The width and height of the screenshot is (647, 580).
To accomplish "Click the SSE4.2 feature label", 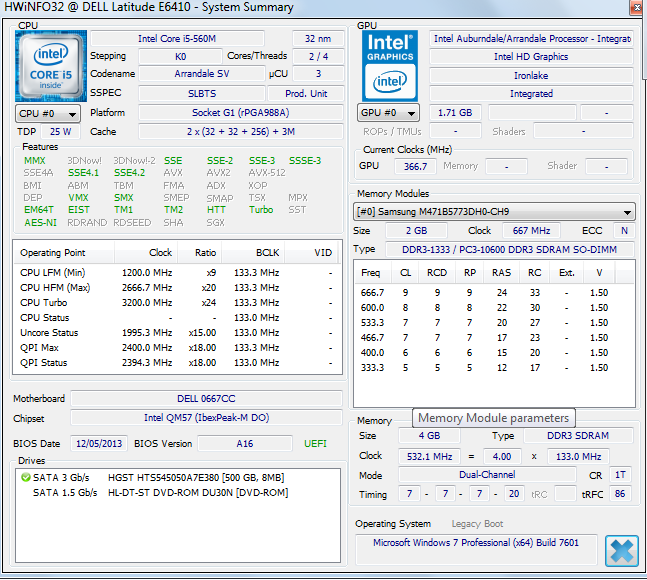I will coord(130,172).
